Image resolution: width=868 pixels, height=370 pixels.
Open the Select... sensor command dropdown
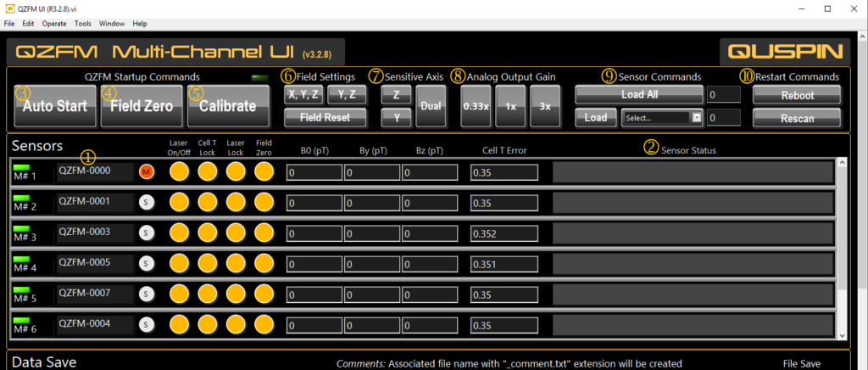[x=662, y=117]
